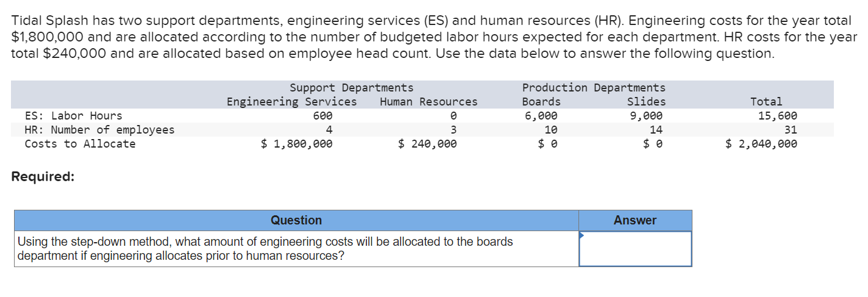
Task: Click the 9,000 Slides labor hours value
Action: coord(646,116)
